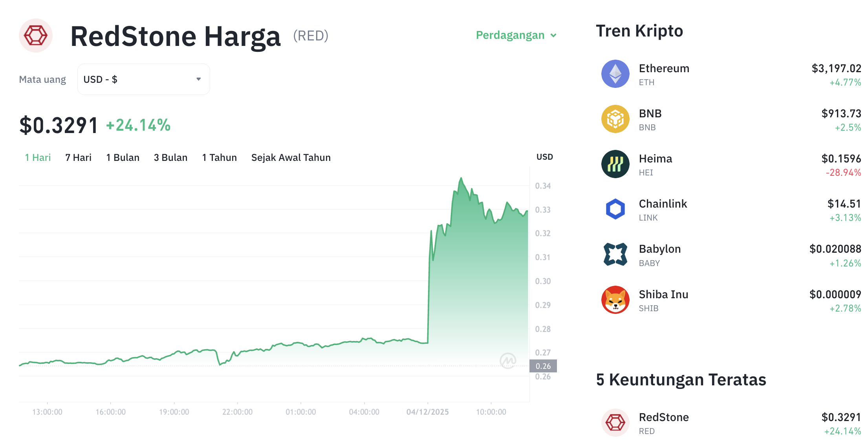The width and height of the screenshot is (868, 445).
Task: Click the currency selector arrow
Action: [199, 79]
